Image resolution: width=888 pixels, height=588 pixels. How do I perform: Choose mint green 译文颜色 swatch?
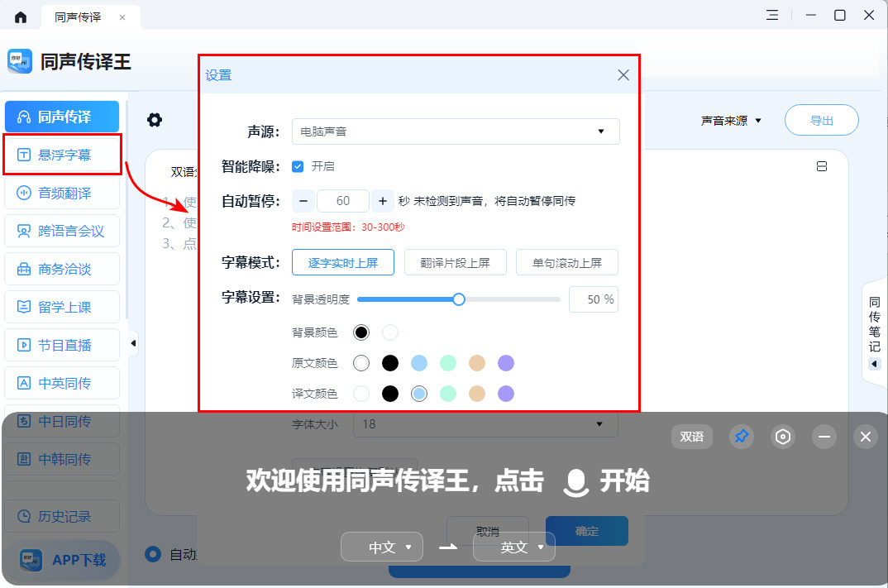click(448, 394)
